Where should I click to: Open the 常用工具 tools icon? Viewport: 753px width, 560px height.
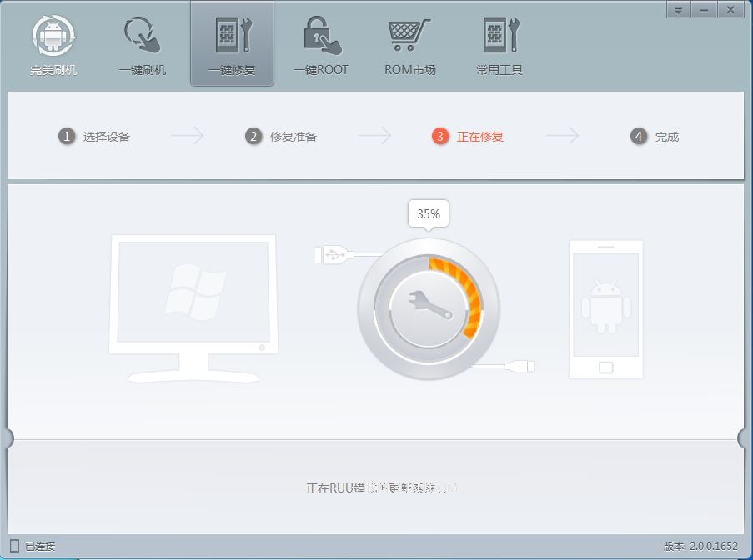click(501, 35)
